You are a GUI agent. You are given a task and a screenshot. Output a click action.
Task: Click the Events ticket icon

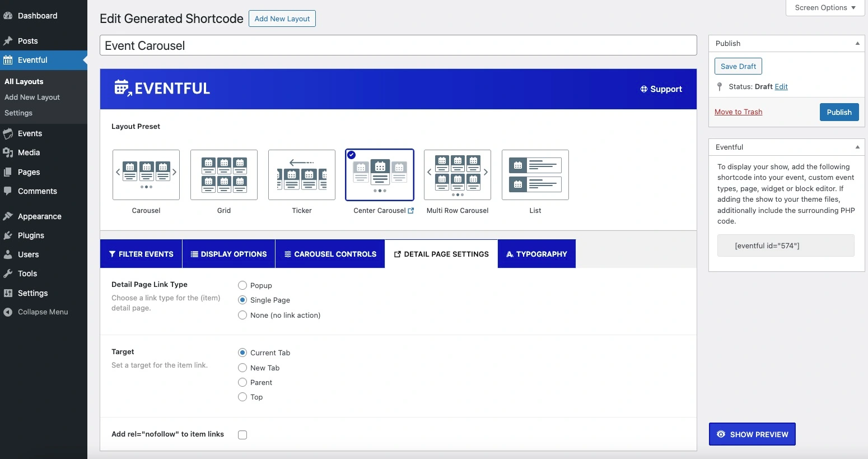[x=8, y=133]
